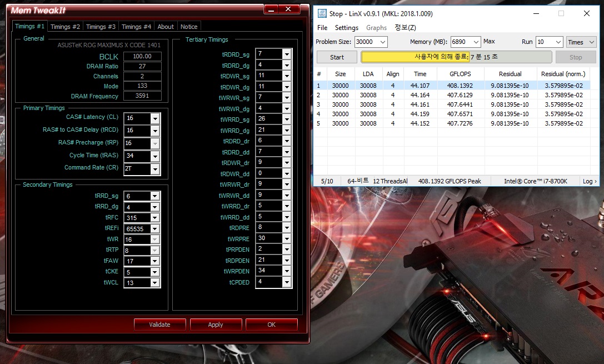Image resolution: width=604 pixels, height=364 pixels.
Task: Open the tREFi dropdown
Action: point(155,229)
